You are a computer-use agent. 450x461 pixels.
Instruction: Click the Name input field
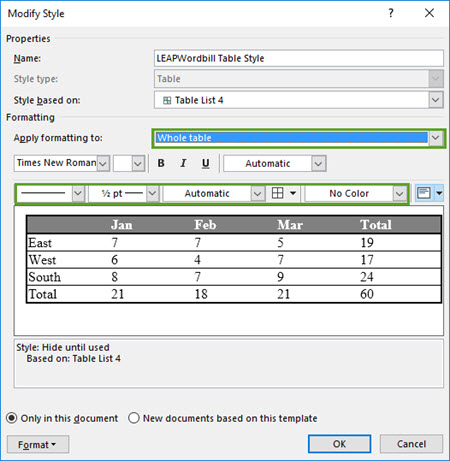click(x=299, y=58)
